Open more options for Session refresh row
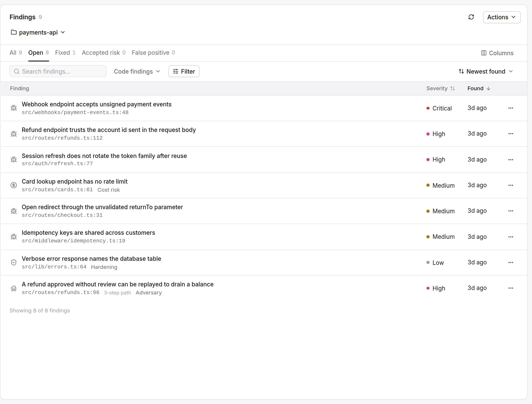 click(x=511, y=159)
